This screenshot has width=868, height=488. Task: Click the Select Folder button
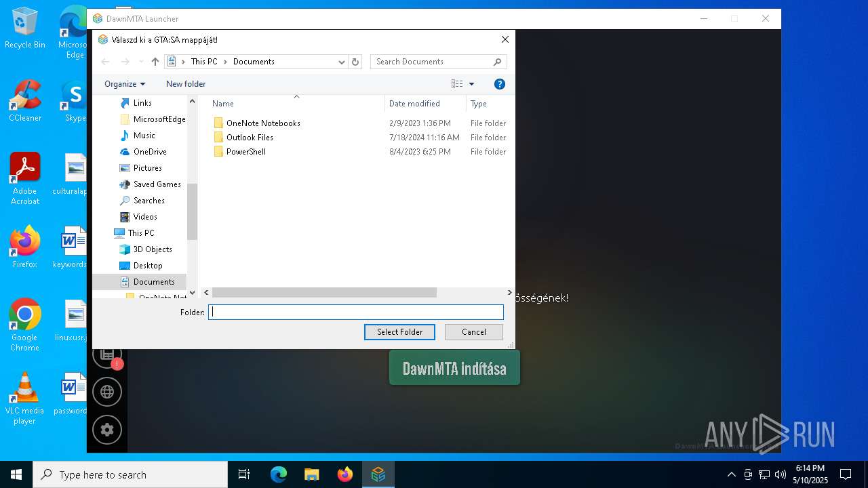(x=399, y=332)
